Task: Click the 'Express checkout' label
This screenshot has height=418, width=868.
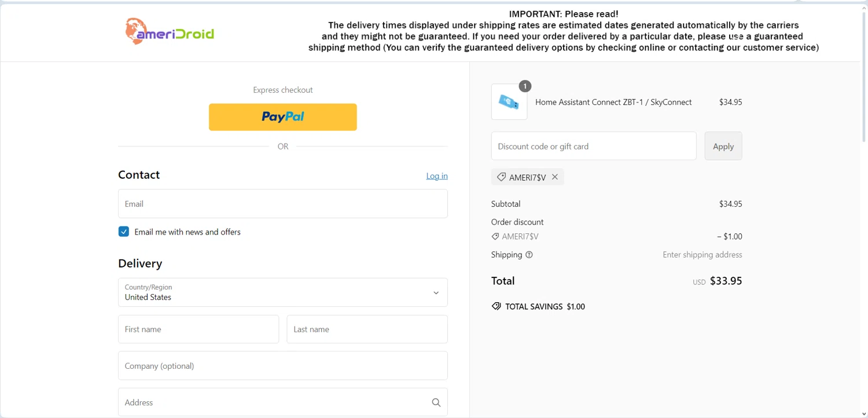Action: (x=283, y=90)
